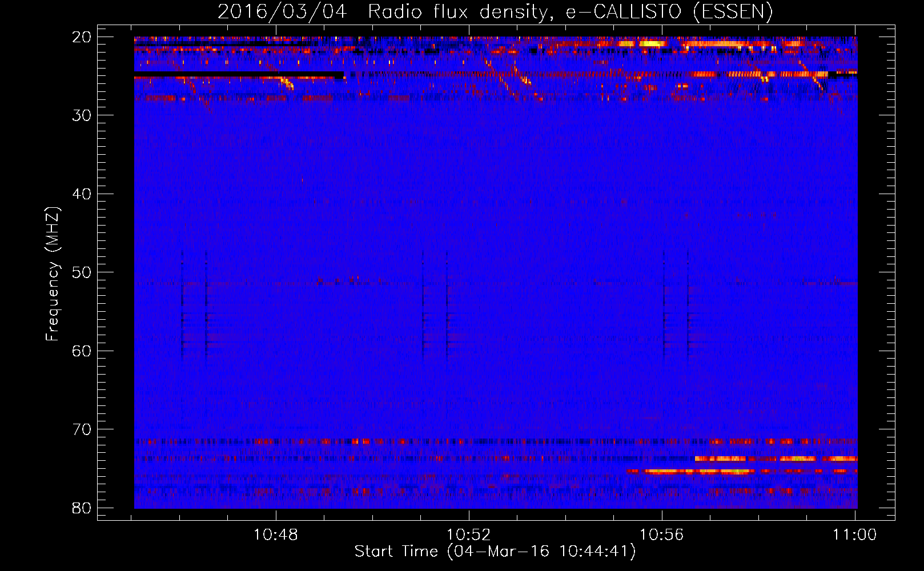Image resolution: width=924 pixels, height=571 pixels.
Task: Click the 'Start Time (04-Mar-16 10:44:41)' label
Action: tap(495, 552)
